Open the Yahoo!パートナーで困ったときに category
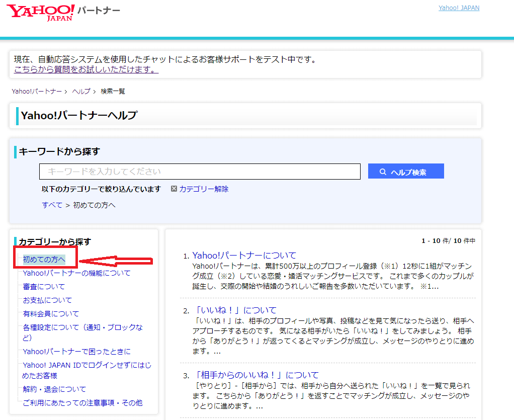Image resolution: width=514 pixels, height=420 pixels. click(76, 352)
